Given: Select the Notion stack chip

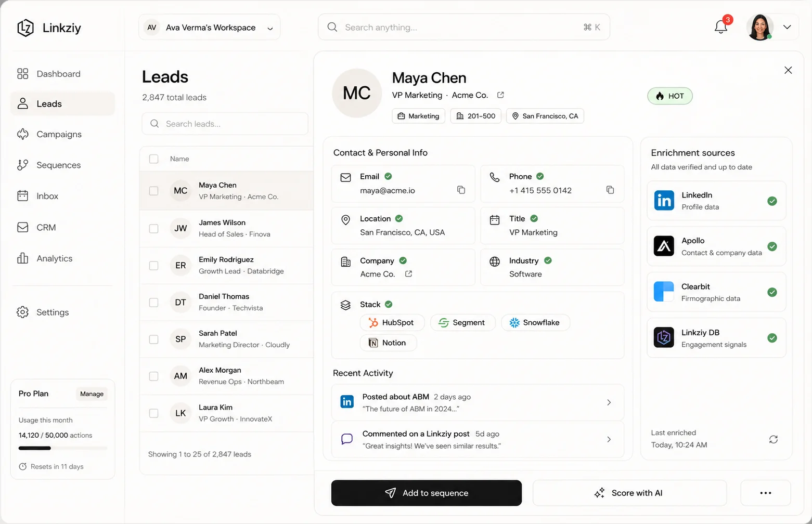Looking at the screenshot, I should click(388, 343).
